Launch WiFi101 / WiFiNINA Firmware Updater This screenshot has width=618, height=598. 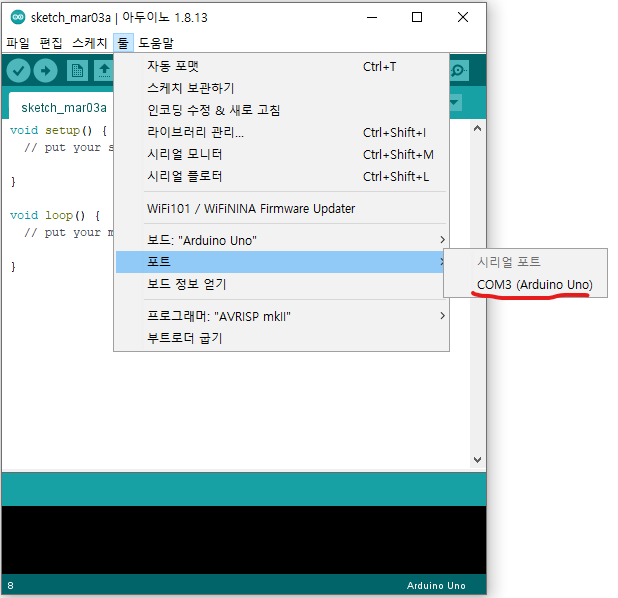(281, 208)
